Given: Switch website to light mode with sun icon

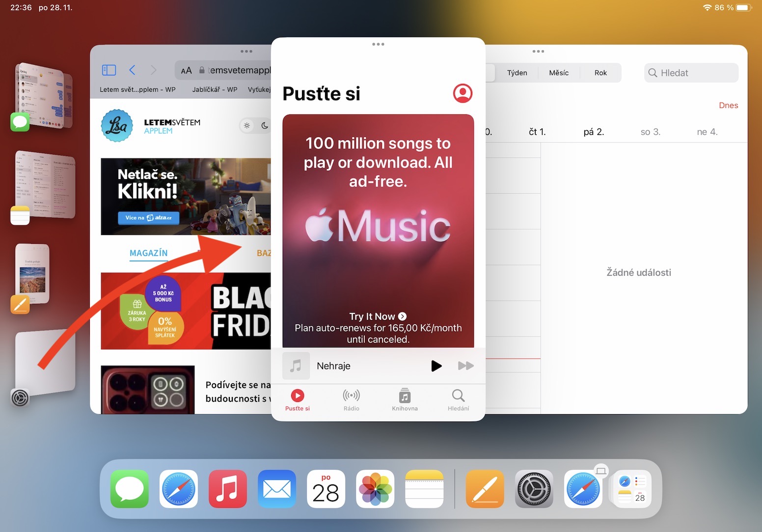Looking at the screenshot, I should pyautogui.click(x=247, y=126).
